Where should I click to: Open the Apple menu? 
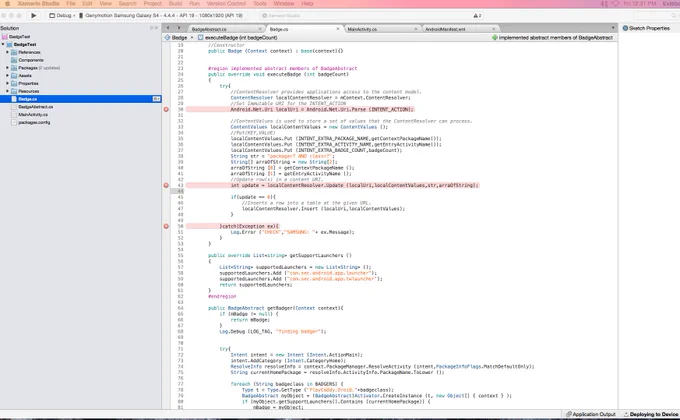point(7,3)
